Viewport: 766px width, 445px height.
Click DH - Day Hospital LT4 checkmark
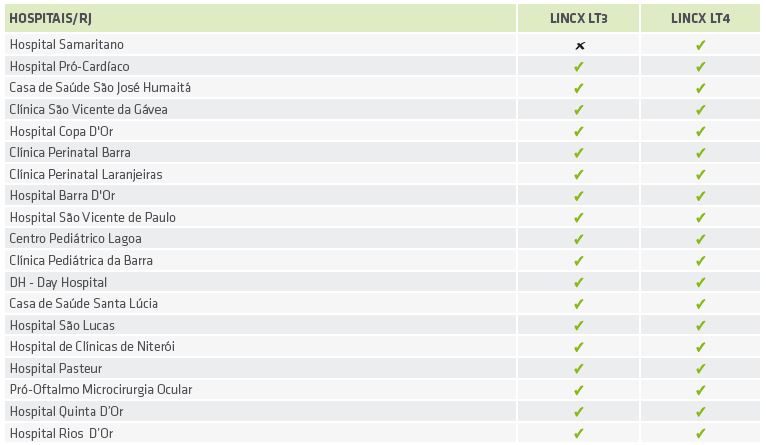(701, 283)
